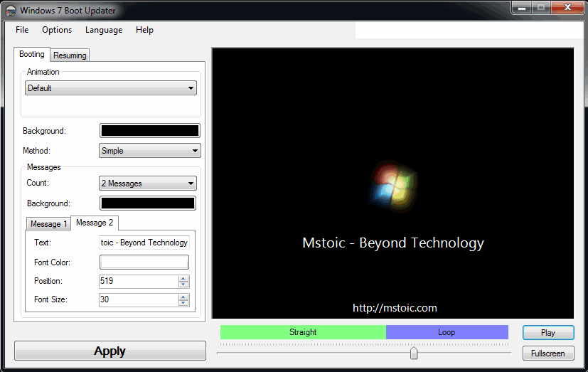Image resolution: width=588 pixels, height=372 pixels.
Task: Open the Options menu
Action: point(57,30)
